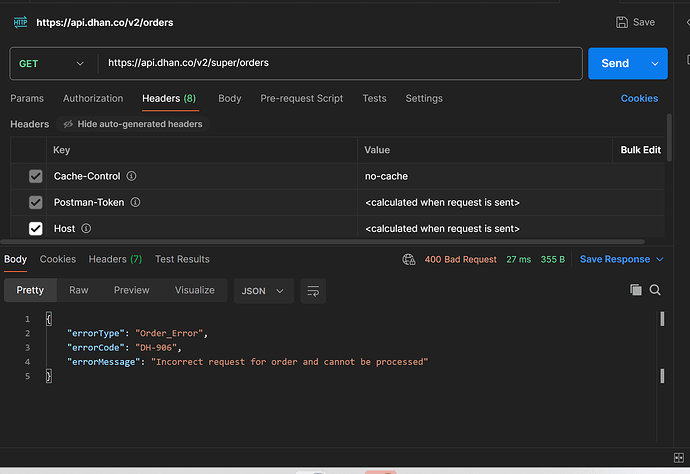The width and height of the screenshot is (690, 474).
Task: Click the "errorType" key in response
Action: click(96, 333)
